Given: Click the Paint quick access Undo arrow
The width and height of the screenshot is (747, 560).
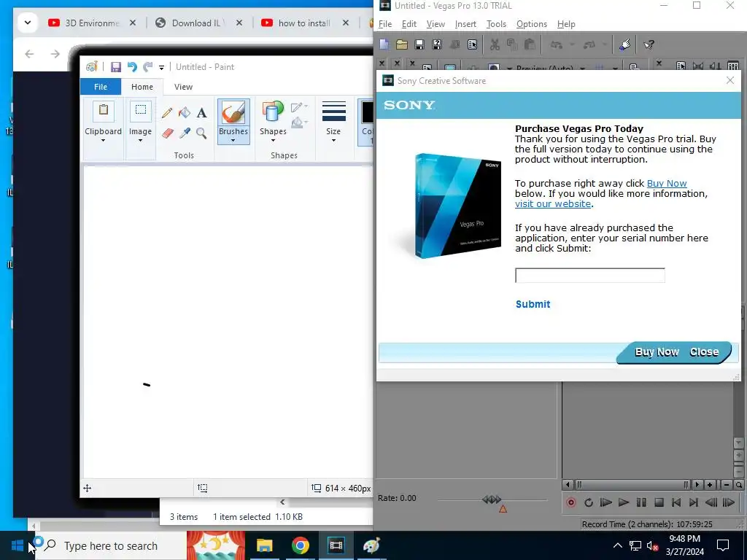Looking at the screenshot, I should point(132,67).
